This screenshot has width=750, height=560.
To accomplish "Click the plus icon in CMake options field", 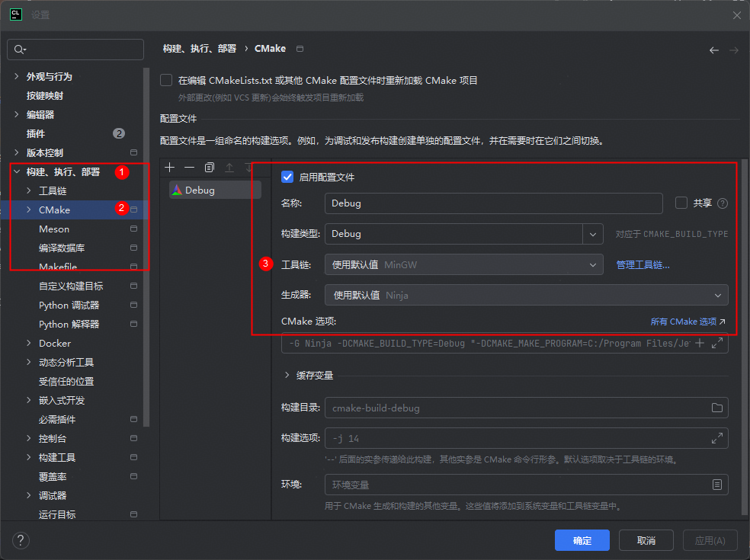I will coord(699,343).
